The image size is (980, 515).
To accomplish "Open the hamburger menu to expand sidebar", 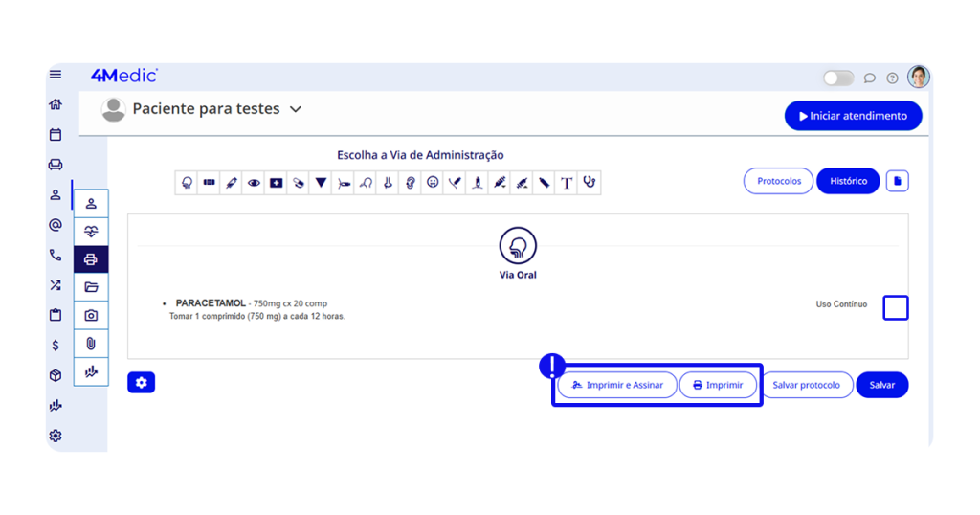I will pyautogui.click(x=56, y=75).
